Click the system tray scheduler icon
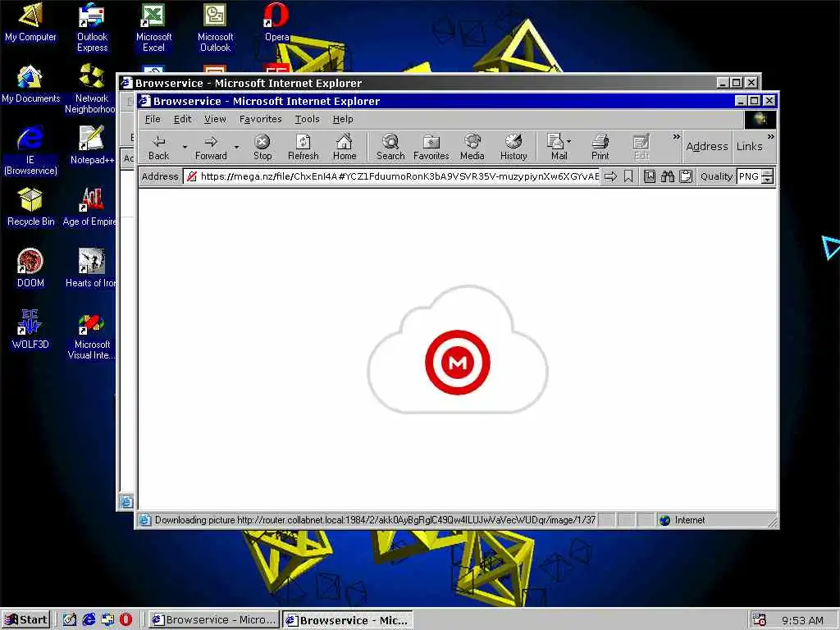 point(759,619)
